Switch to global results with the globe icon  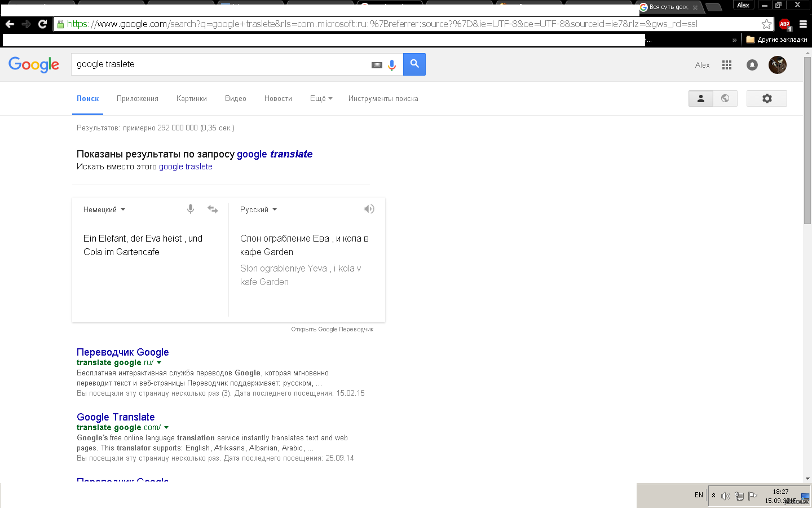725,98
